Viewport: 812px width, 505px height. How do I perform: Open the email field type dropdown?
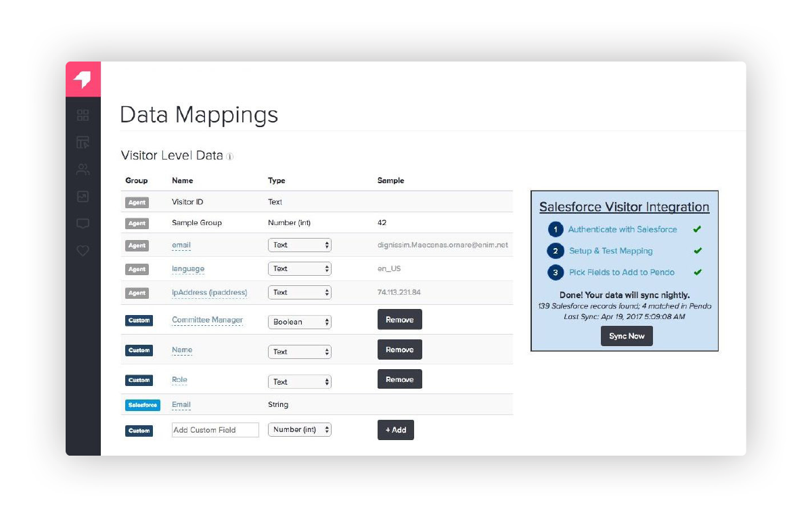[x=299, y=245]
